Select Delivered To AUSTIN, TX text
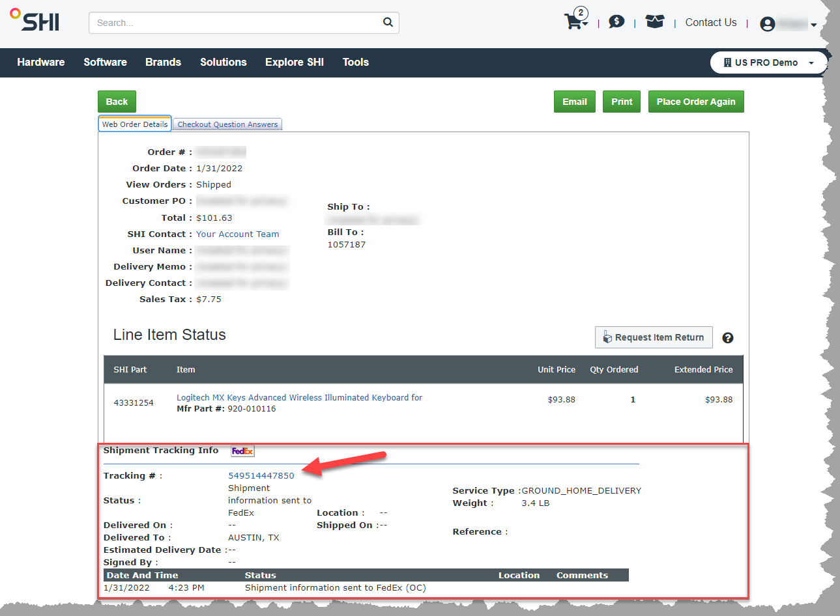The image size is (840, 616). 253,538
